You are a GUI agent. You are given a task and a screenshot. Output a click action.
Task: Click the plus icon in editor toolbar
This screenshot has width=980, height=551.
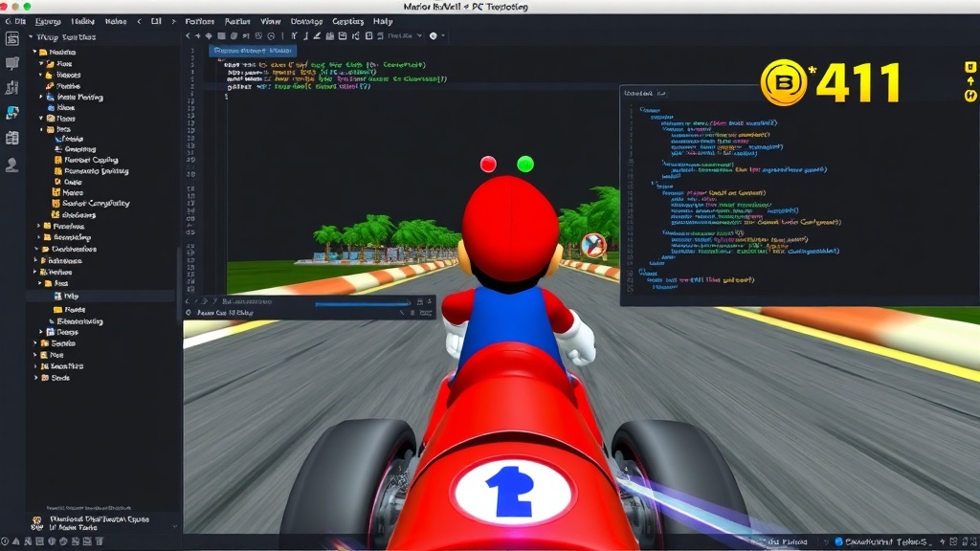[x=197, y=36]
